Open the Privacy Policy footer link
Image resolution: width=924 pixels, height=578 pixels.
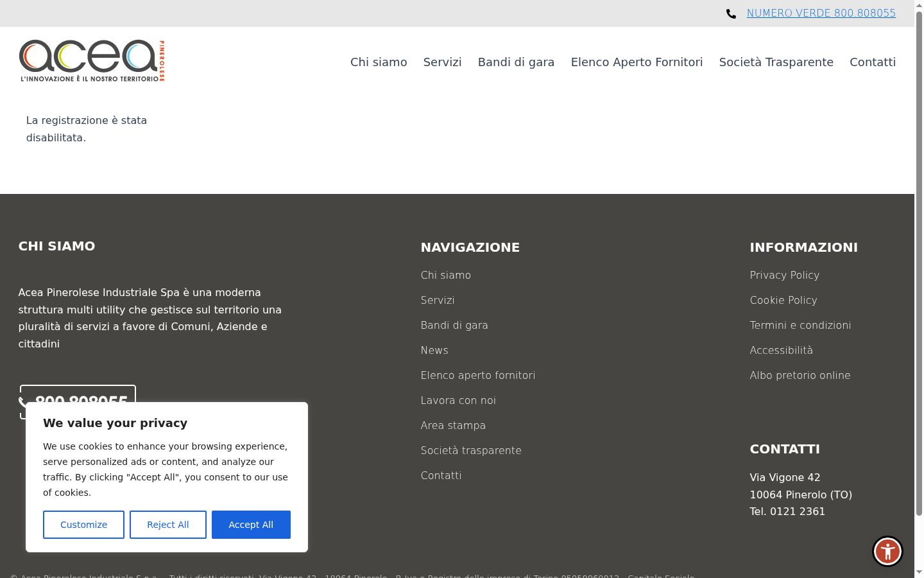(x=784, y=275)
